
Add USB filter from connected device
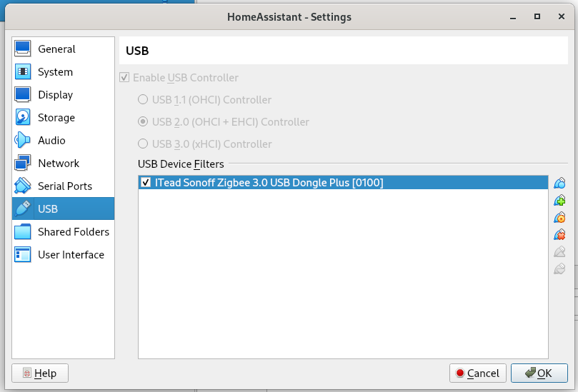(x=560, y=200)
